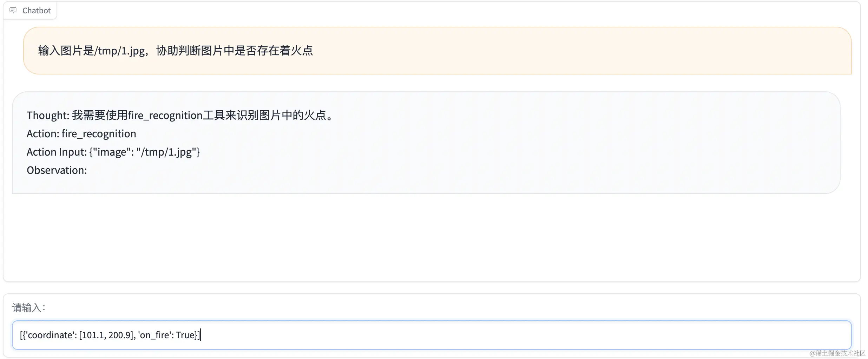Click empty chat area below bot reply
Image resolution: width=868 pixels, height=359 pixels.
[432, 237]
